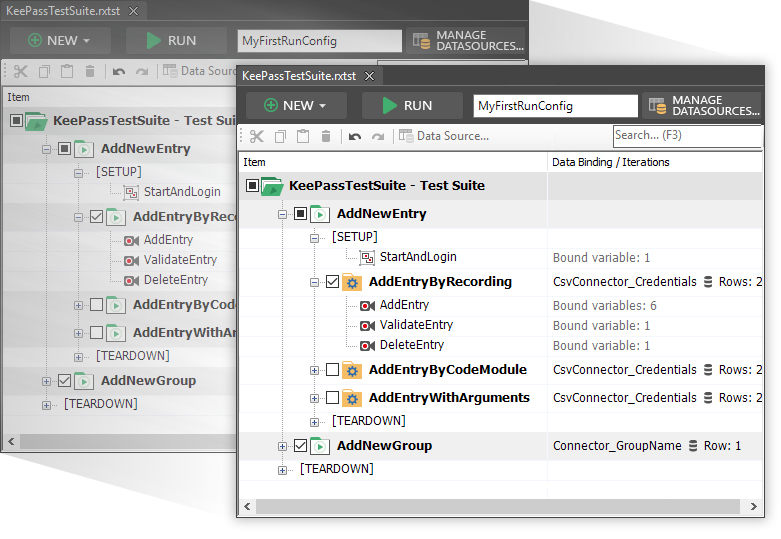The height and width of the screenshot is (539, 781).
Task: Click scroll right arrow in front window
Action: 754,507
